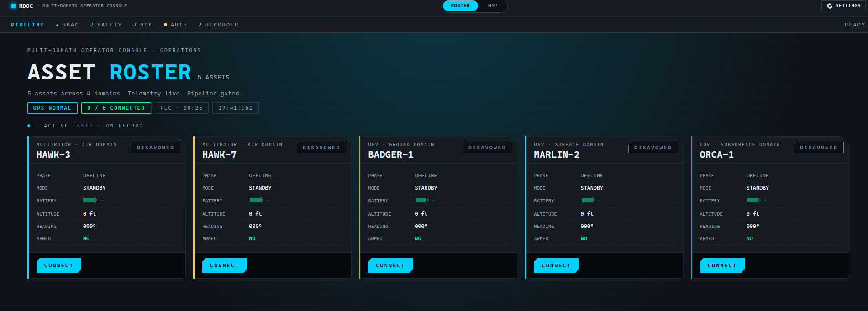Click the Active Fleet – On Record heading
This screenshot has width=868, height=311.
pos(93,126)
